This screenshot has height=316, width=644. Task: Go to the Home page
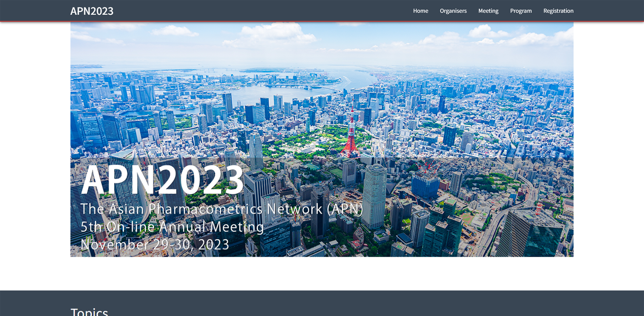pos(420,11)
